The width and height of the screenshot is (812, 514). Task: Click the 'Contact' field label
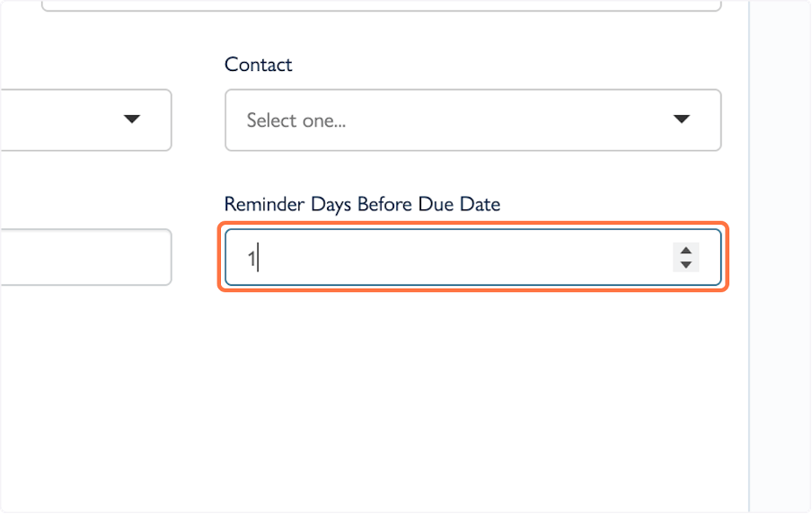pyautogui.click(x=258, y=65)
